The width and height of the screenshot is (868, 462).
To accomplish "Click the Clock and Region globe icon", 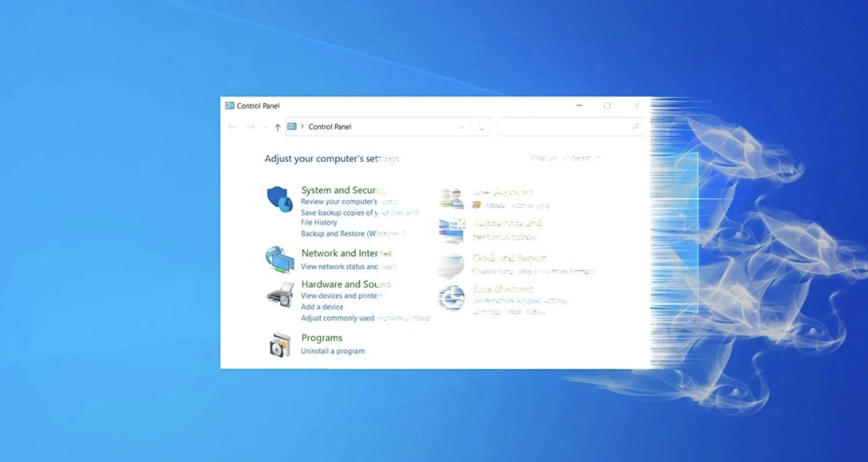I will coord(451,264).
